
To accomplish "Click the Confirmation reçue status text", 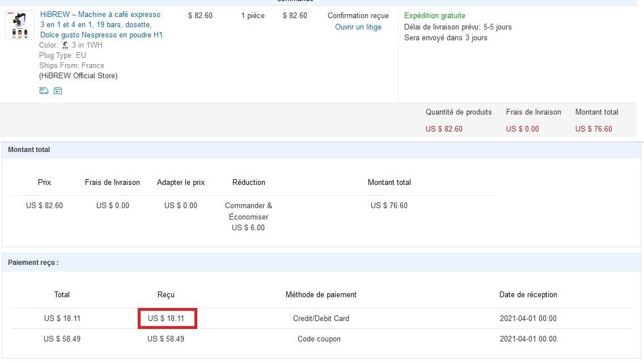I will [358, 16].
